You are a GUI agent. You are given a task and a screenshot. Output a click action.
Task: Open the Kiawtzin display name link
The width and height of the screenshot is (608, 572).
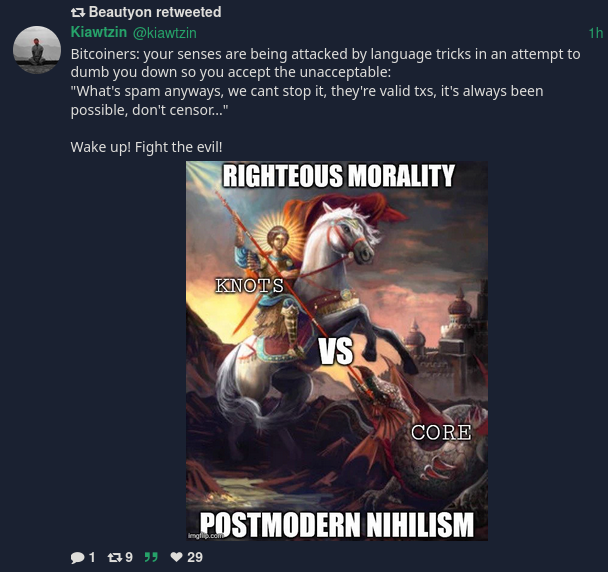99,32
